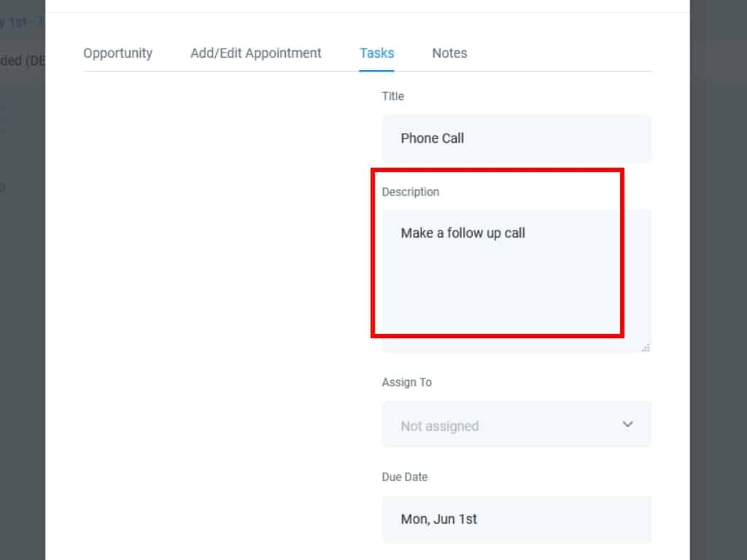Select the 'Not assigned' placeholder text
The height and width of the screenshot is (560, 747).
[x=439, y=426]
